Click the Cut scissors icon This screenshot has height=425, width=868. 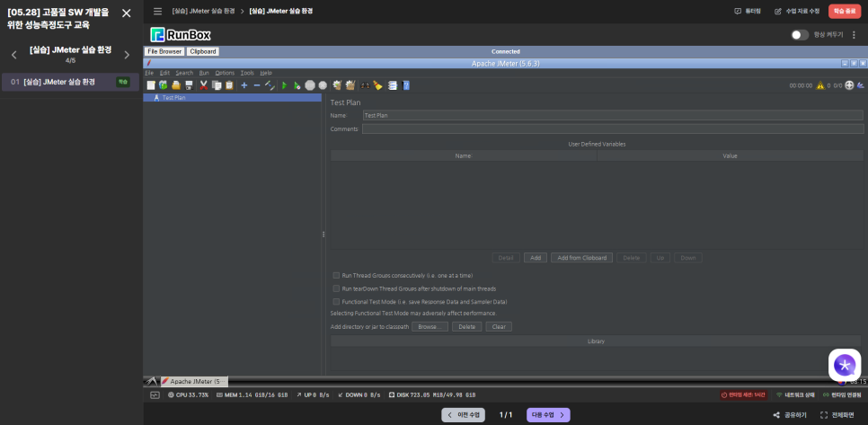(203, 85)
